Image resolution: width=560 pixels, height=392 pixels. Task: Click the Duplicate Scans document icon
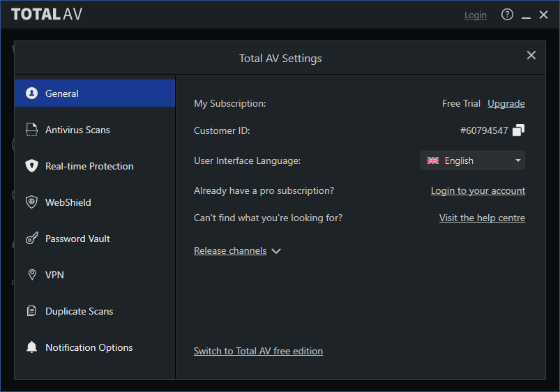click(32, 311)
